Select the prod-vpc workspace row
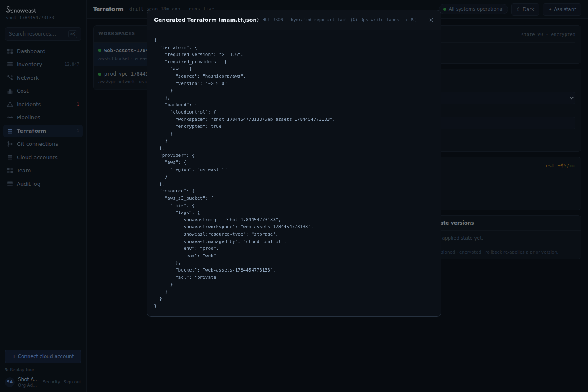This screenshot has width=588, height=392. coord(120,78)
